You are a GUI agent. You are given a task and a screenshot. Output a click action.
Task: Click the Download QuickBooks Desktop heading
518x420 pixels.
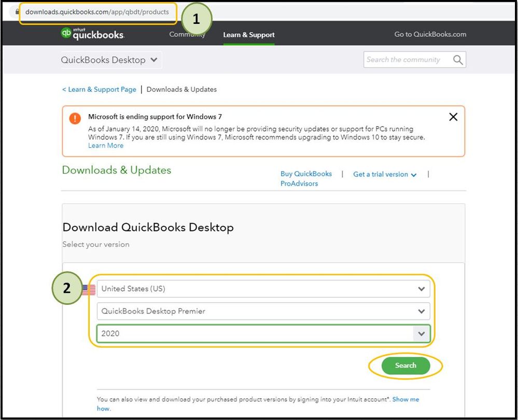click(148, 227)
